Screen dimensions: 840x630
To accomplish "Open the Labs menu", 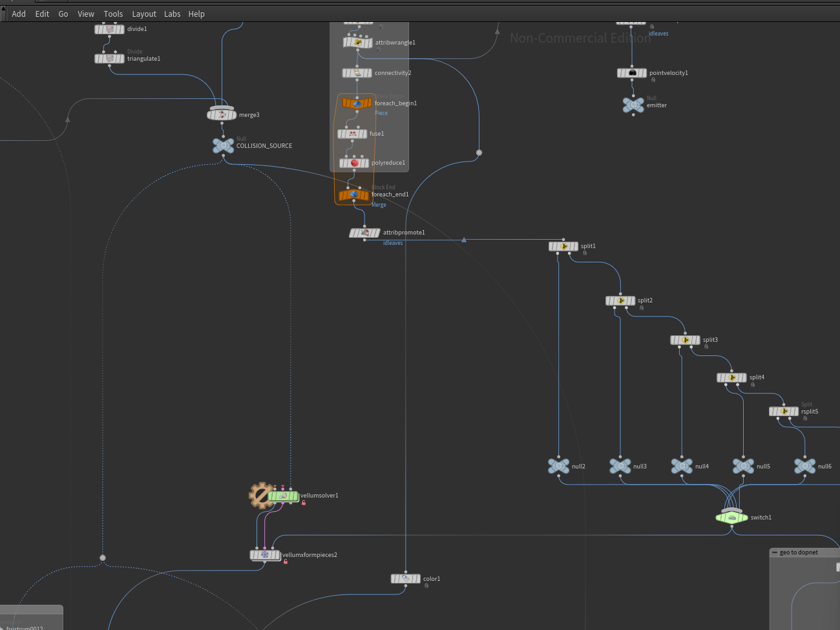I will coord(173,14).
